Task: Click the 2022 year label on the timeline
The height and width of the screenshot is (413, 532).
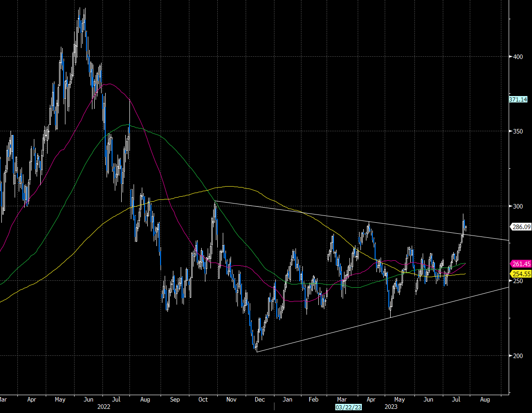Action: (104, 407)
